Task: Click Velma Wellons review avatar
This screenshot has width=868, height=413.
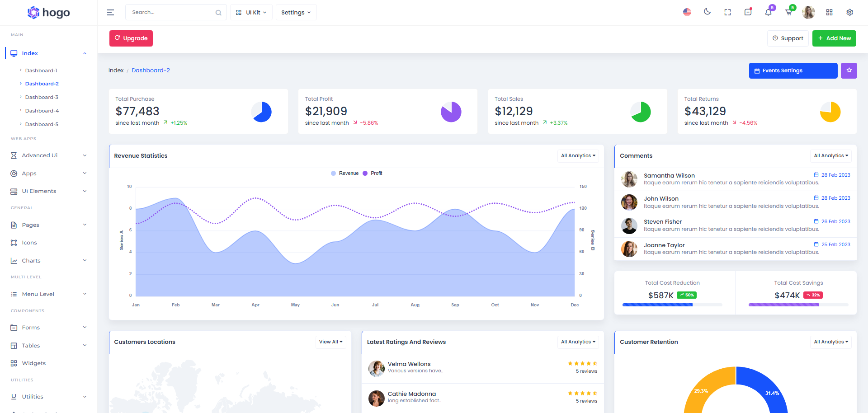Action: [377, 369]
